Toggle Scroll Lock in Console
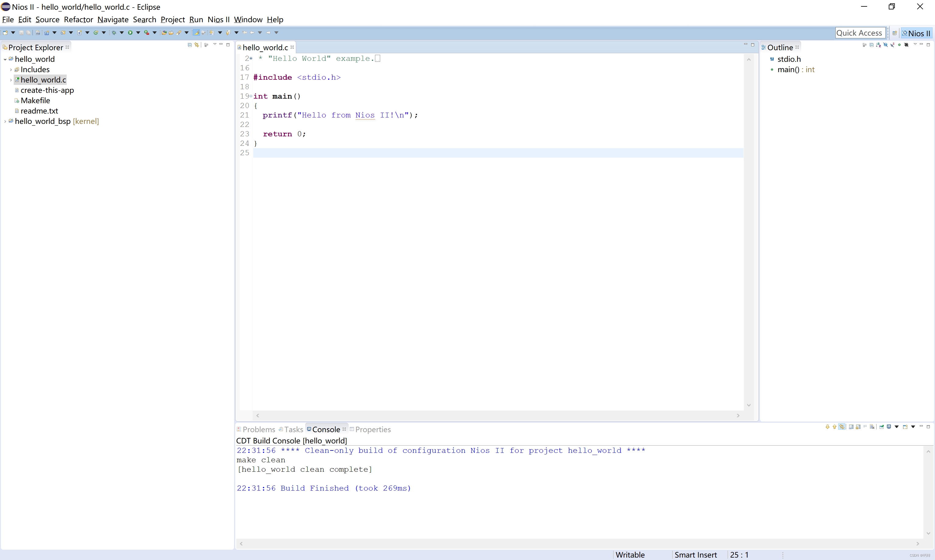935x560 pixels. tap(858, 427)
